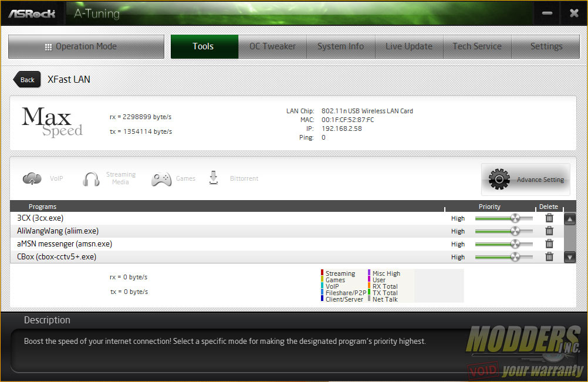588x382 pixels.
Task: Select the 3CX (3cx.exe) row
Action: (x=287, y=218)
